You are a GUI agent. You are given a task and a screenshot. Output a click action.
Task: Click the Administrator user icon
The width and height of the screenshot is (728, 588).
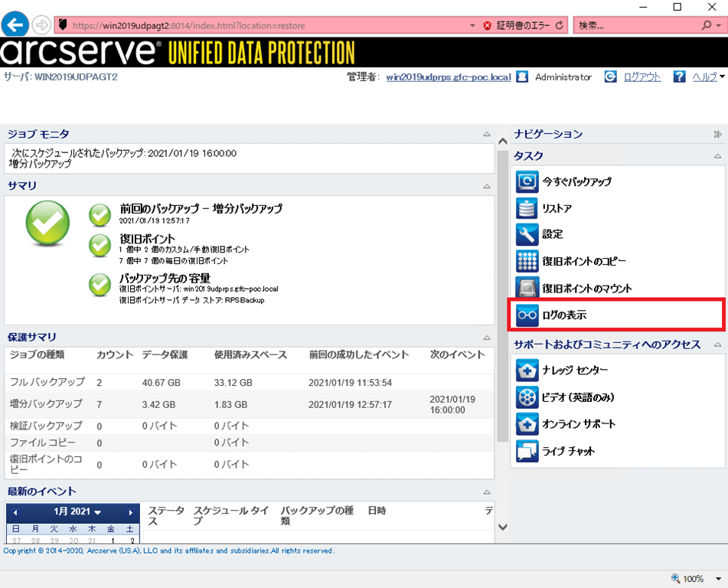tap(522, 77)
